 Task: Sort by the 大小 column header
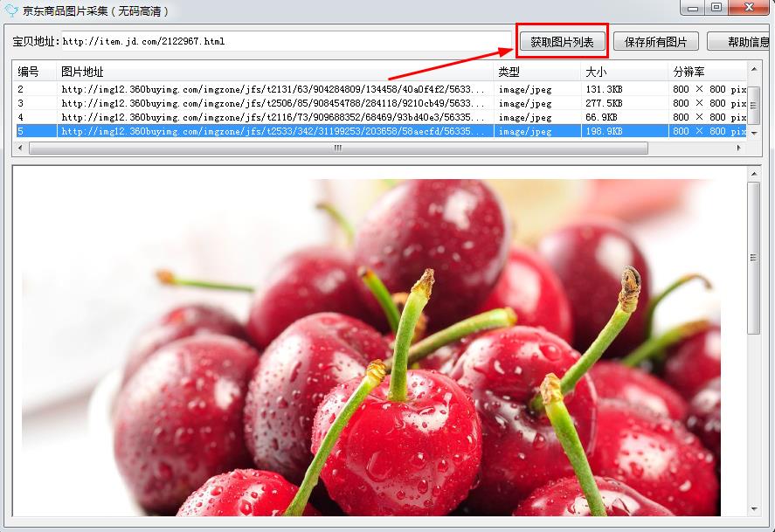click(x=623, y=72)
